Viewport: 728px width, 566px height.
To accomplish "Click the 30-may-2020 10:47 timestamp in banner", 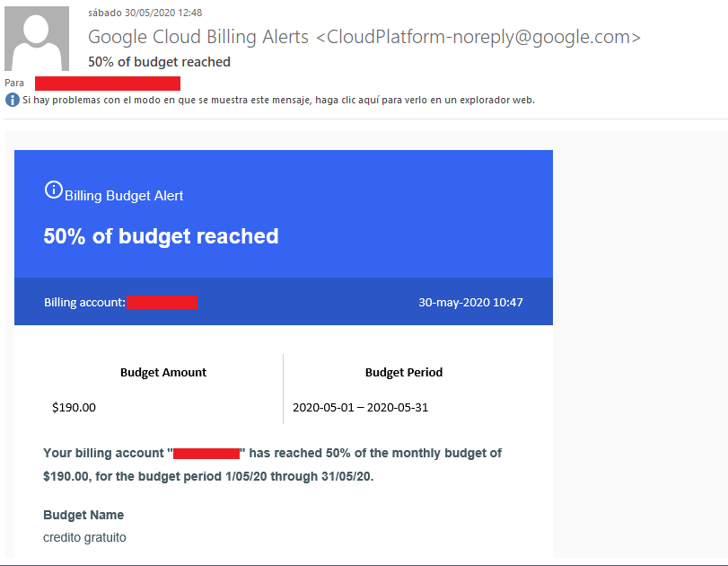I will click(470, 303).
